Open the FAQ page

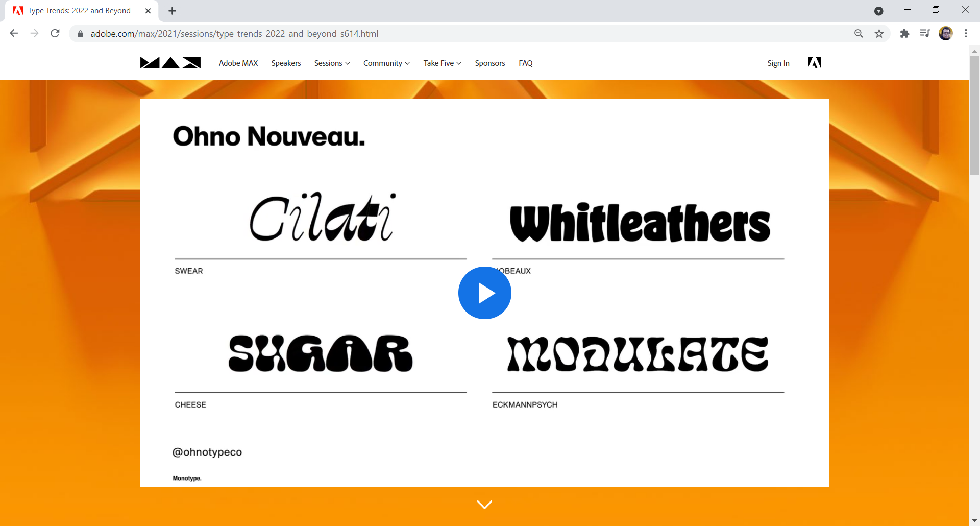pyautogui.click(x=525, y=63)
